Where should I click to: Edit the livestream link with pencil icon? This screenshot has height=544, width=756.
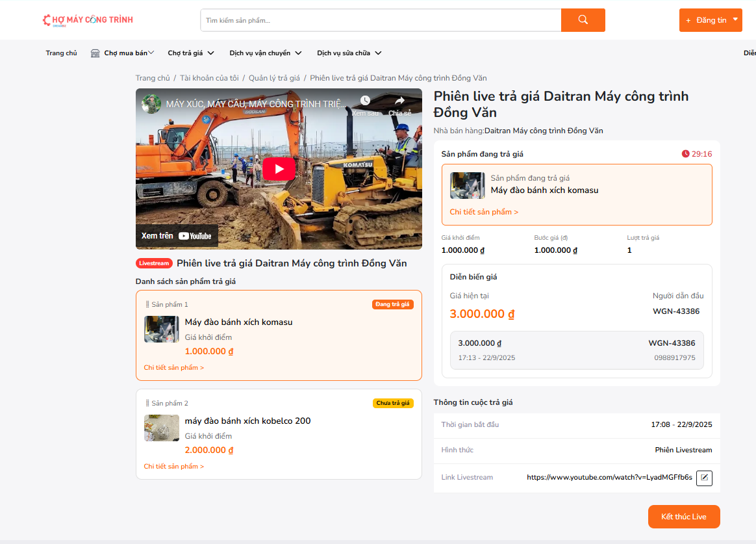coord(704,478)
